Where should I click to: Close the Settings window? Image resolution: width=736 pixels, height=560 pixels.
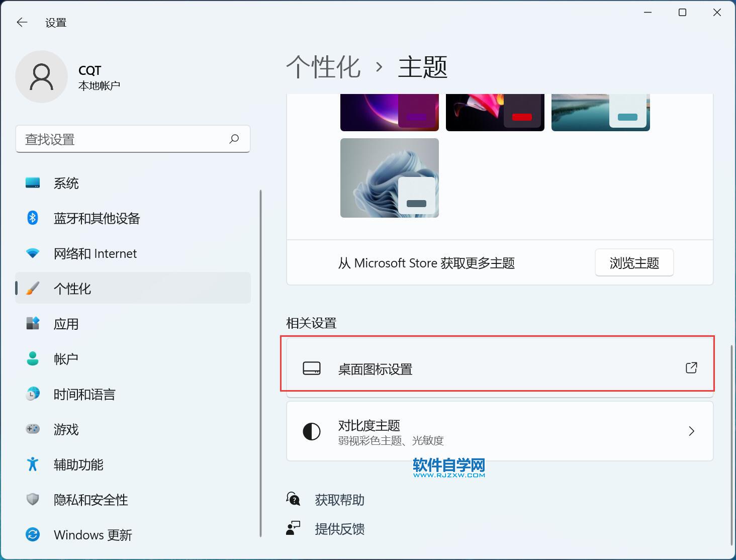717,13
